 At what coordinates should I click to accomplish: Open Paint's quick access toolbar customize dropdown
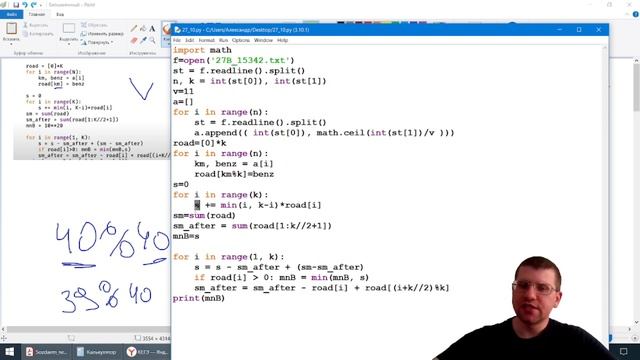coord(41,5)
